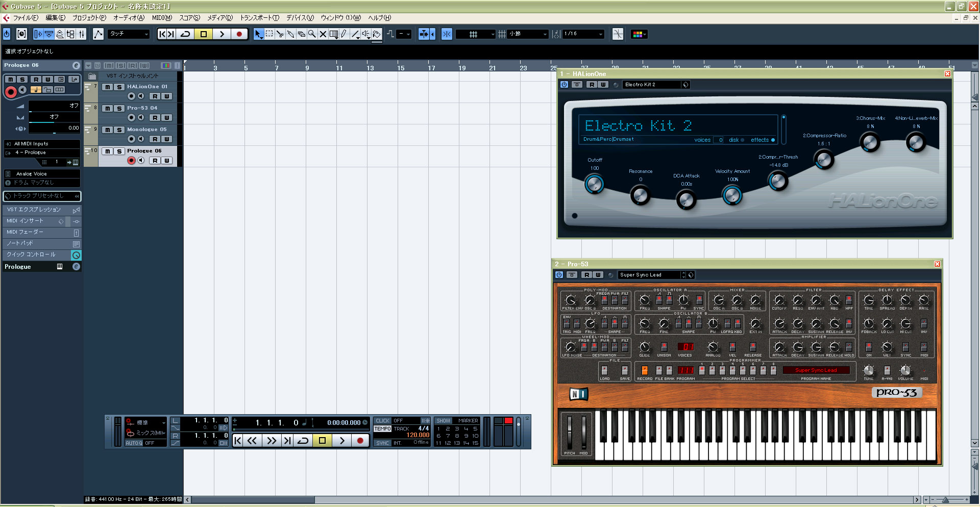Viewport: 980px width, 507px height.
Task: Mute the HALionOne 01 track
Action: [x=108, y=87]
